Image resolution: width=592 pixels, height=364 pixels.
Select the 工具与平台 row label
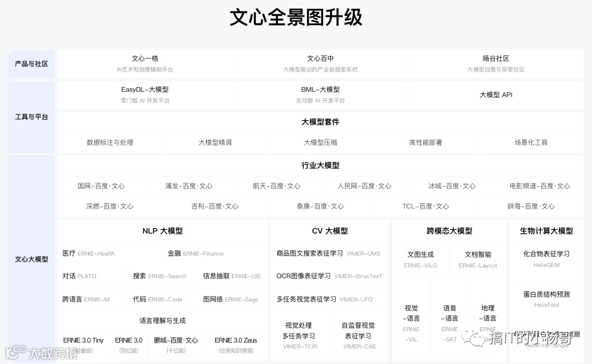click(x=32, y=117)
